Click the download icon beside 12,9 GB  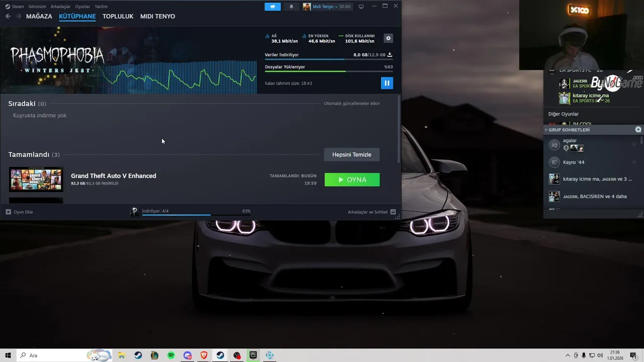[x=390, y=55]
